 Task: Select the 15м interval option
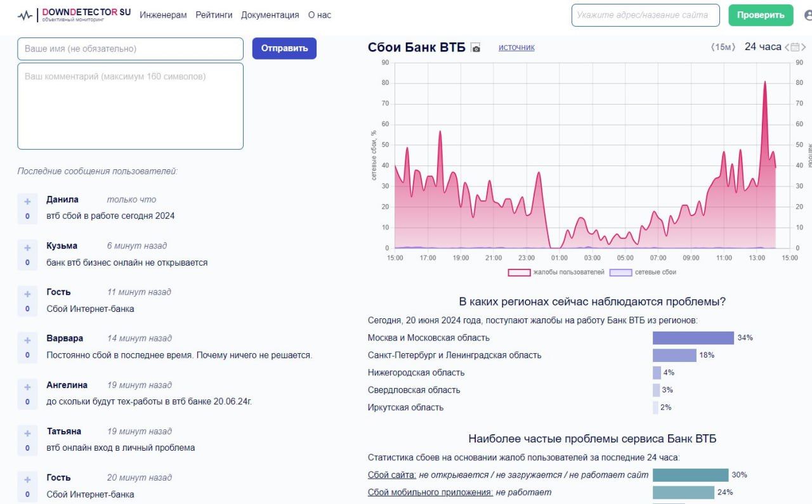(x=723, y=47)
